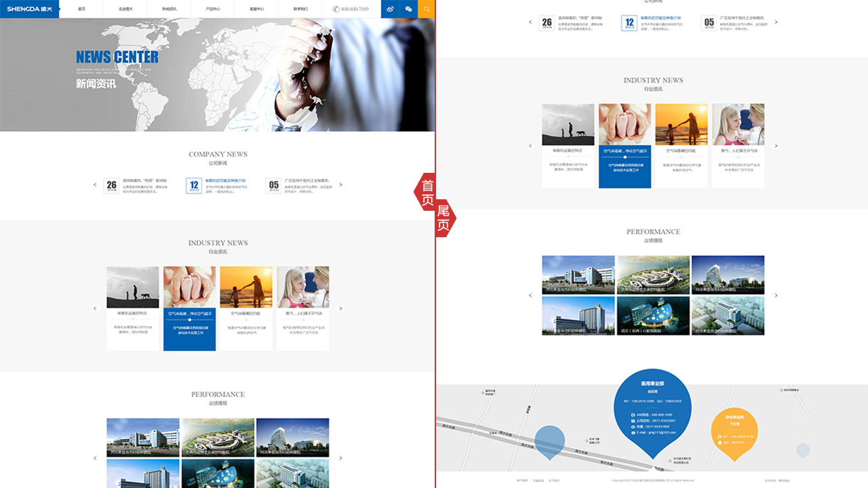Open the WeChat icon in the header
The image size is (868, 488).
[408, 9]
